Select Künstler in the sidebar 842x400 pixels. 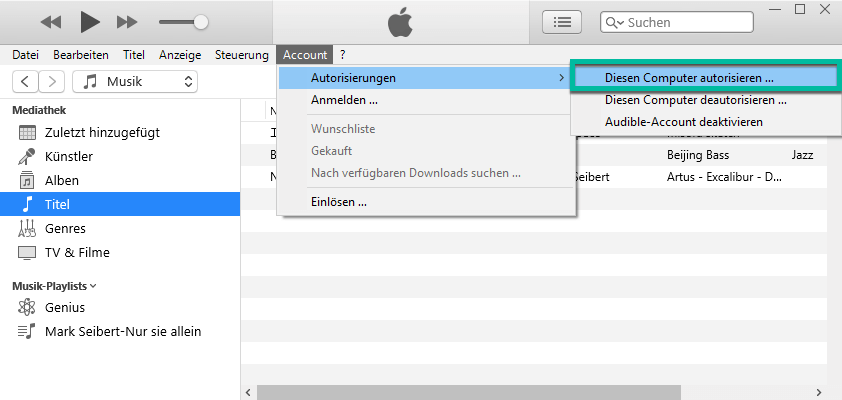click(x=120, y=156)
